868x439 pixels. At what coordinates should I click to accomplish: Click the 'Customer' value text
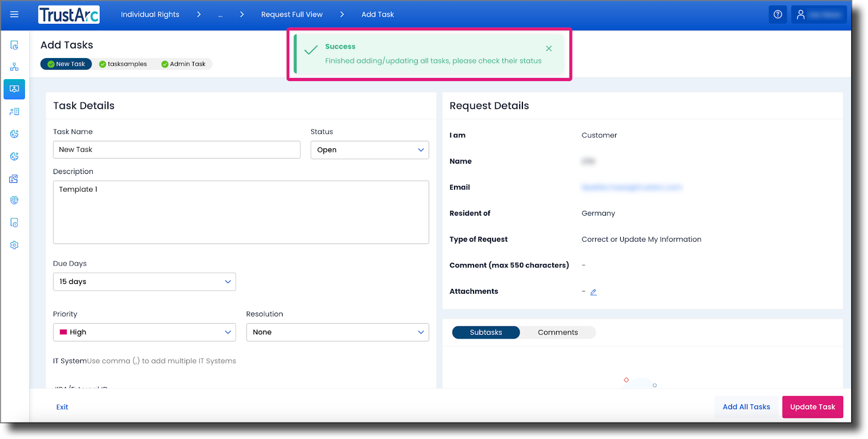(x=599, y=135)
